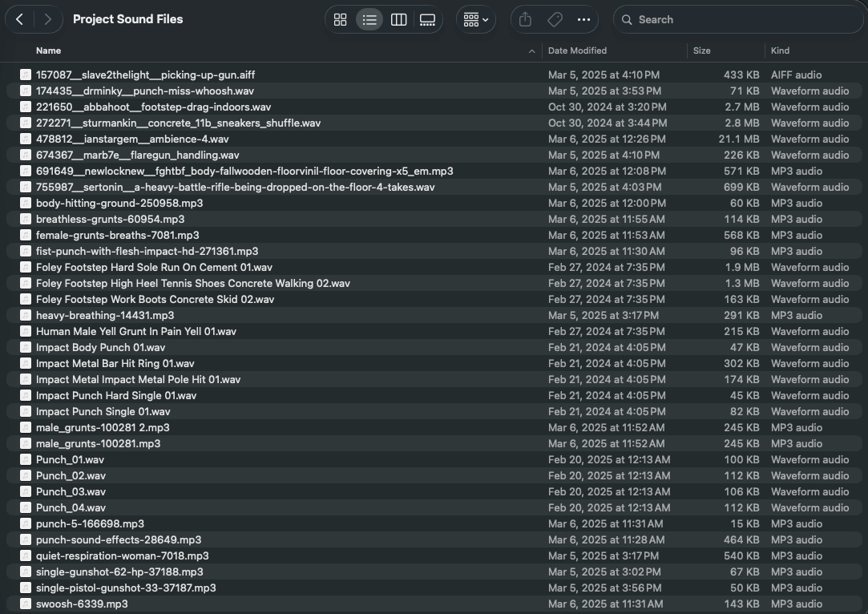Switch to gallery view

427,20
